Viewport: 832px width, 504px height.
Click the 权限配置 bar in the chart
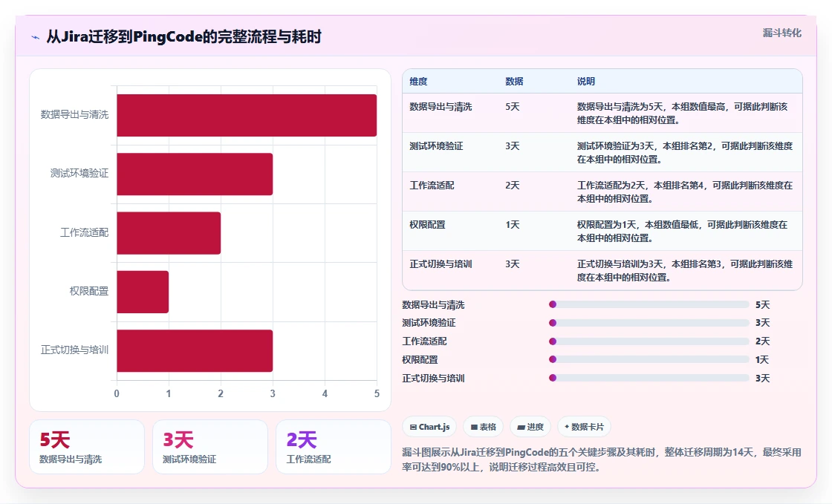tap(143, 292)
